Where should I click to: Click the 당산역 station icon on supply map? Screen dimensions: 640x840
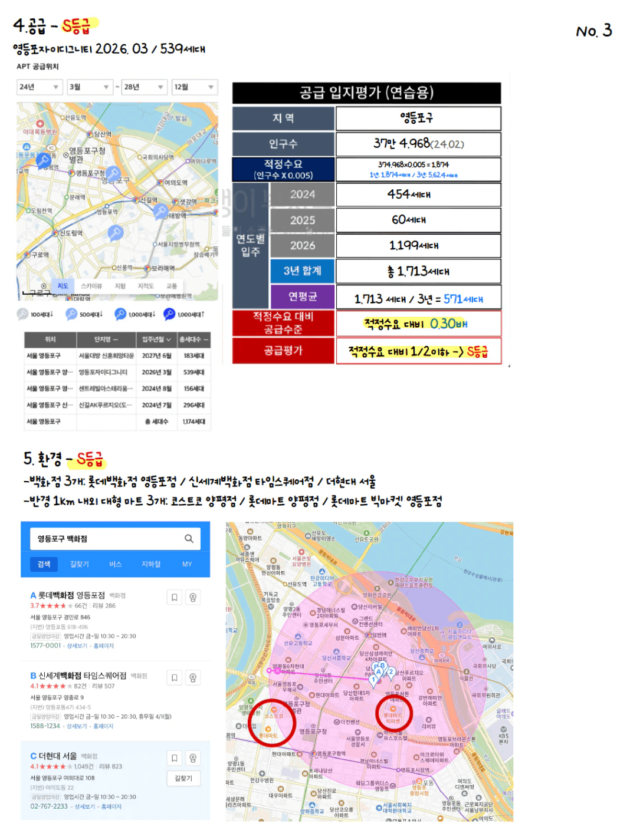point(90,134)
